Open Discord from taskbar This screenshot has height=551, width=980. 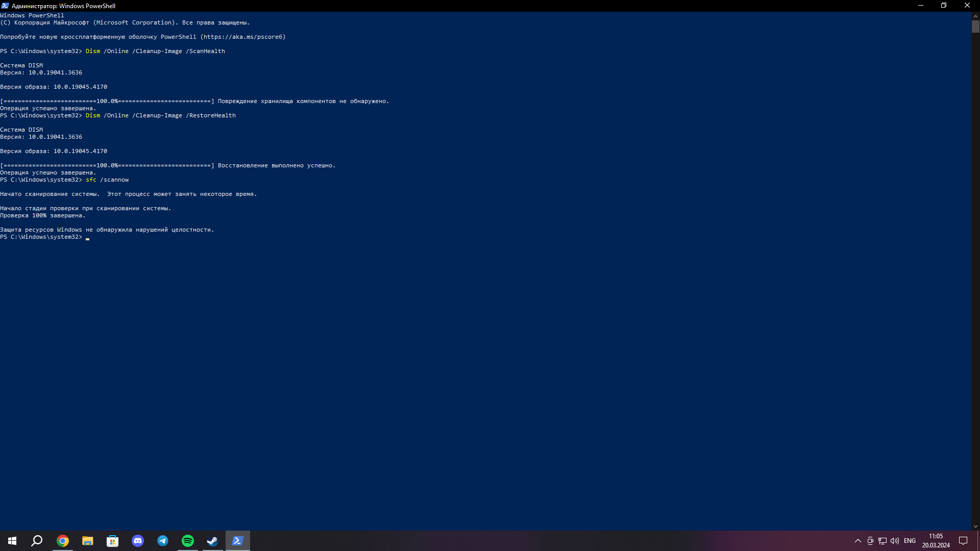tap(138, 541)
